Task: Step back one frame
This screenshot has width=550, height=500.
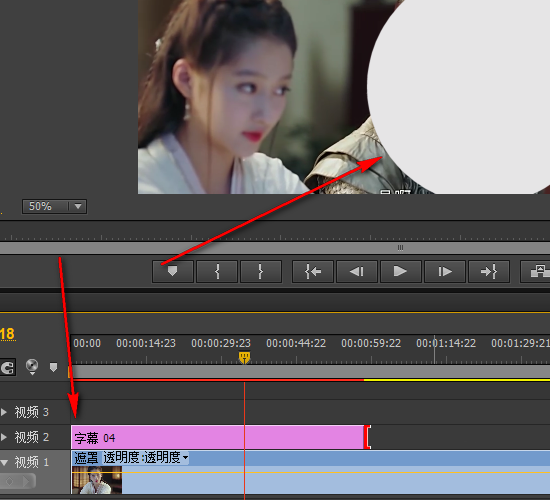Action: coord(357,271)
